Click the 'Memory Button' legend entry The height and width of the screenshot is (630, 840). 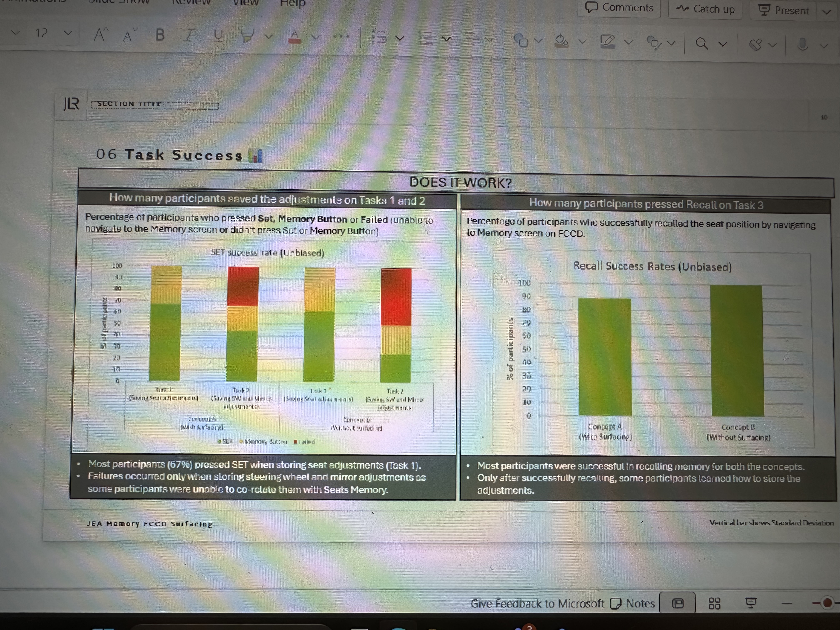coord(263,442)
